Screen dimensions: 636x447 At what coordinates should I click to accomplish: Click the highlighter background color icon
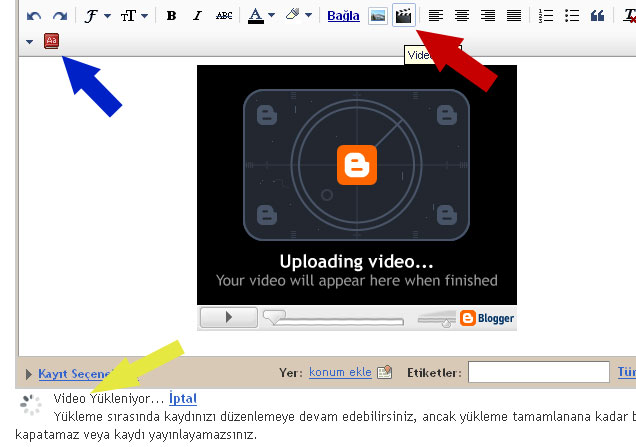coord(292,15)
